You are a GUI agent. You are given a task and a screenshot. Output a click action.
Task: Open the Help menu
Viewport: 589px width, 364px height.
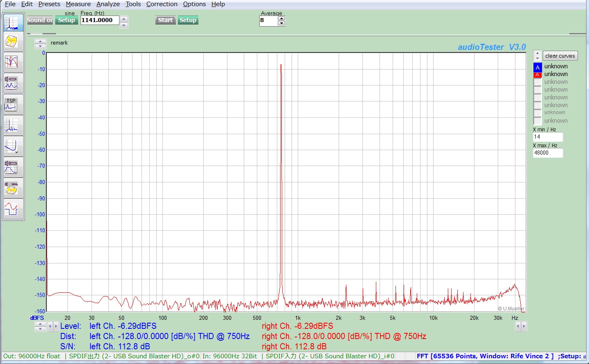tap(218, 4)
